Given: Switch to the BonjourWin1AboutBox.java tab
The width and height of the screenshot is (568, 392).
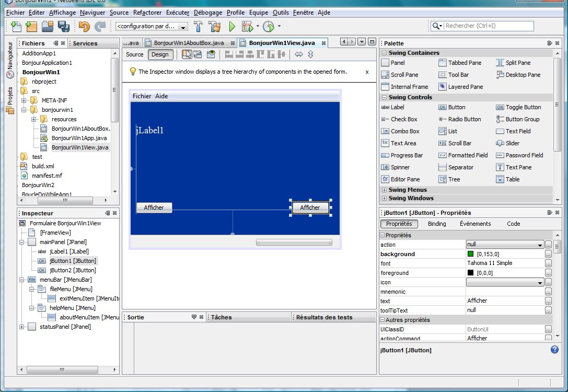Looking at the screenshot, I should [x=189, y=43].
